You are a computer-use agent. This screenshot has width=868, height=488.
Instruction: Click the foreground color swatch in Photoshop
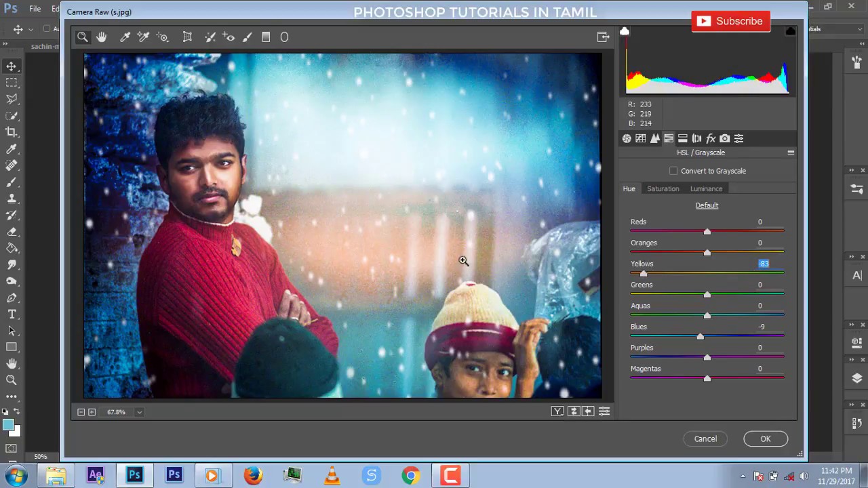point(8,425)
